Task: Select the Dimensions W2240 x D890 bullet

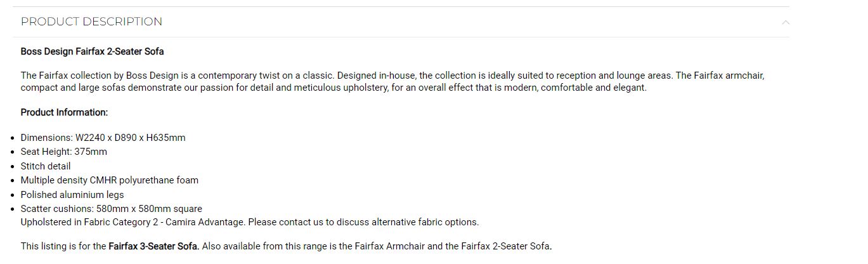Action: [x=103, y=138]
